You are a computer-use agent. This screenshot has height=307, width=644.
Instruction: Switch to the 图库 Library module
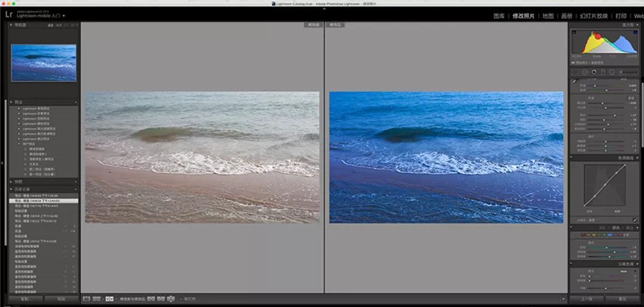tap(499, 16)
